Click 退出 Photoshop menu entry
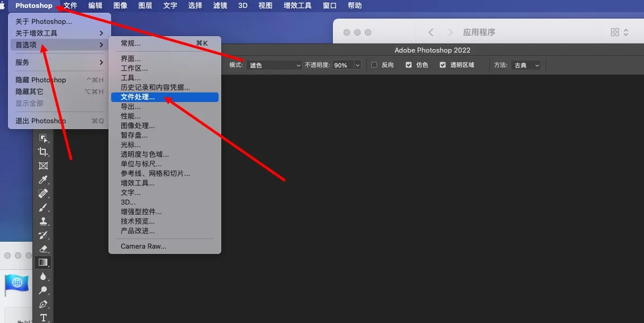Screen dimensions: 644x323 [x=41, y=121]
